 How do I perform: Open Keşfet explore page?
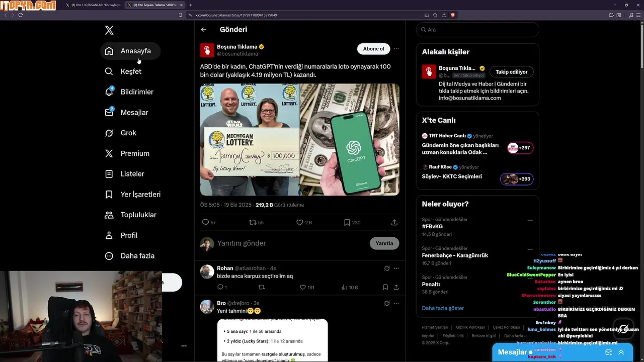123,71
